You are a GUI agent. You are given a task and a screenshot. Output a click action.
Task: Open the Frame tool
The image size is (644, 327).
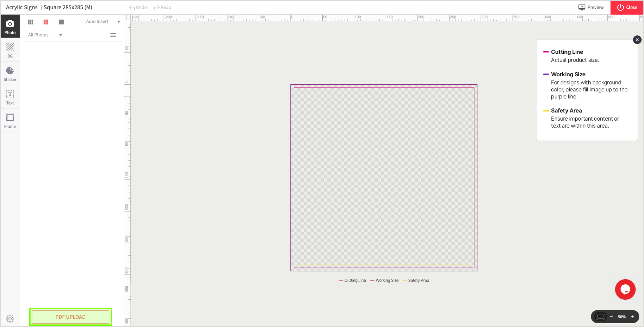(10, 121)
